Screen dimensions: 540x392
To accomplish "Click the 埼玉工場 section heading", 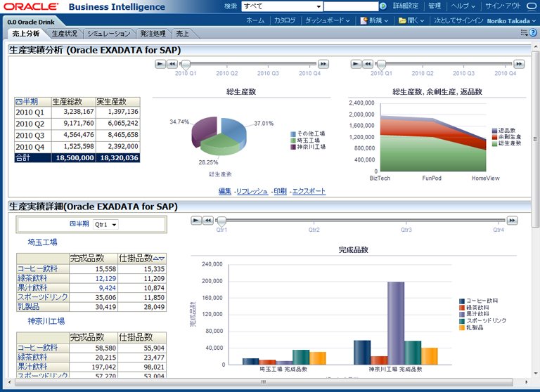I will point(42,242).
